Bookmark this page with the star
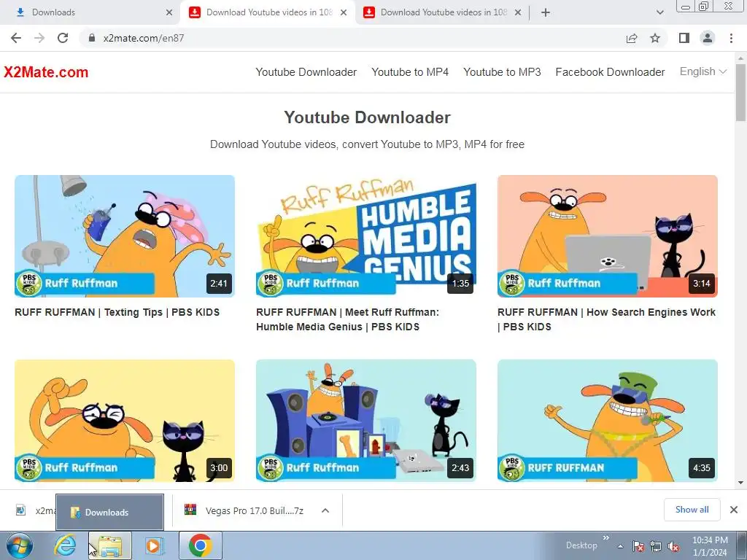The width and height of the screenshot is (747, 560). 656,38
